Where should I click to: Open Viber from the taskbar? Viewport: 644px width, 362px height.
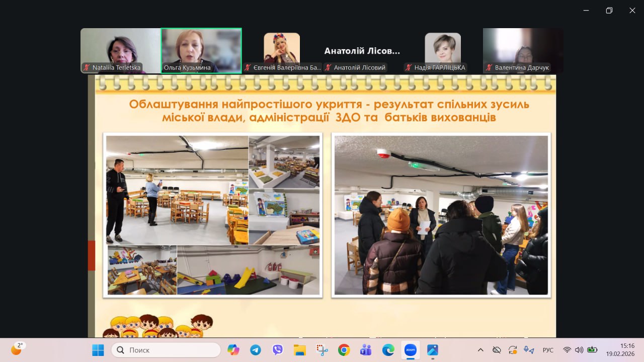tap(278, 350)
